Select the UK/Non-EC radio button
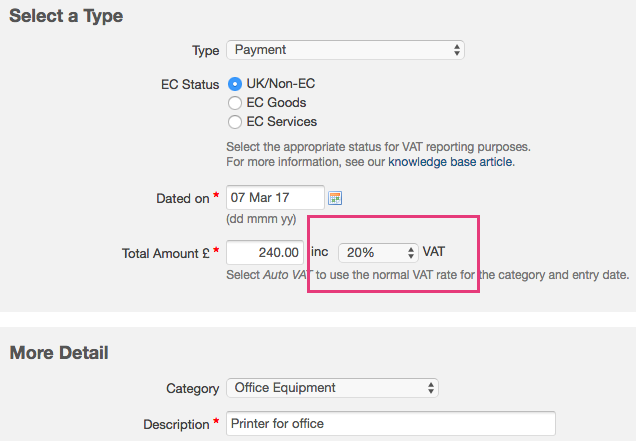This screenshot has height=441, width=636. pos(235,84)
